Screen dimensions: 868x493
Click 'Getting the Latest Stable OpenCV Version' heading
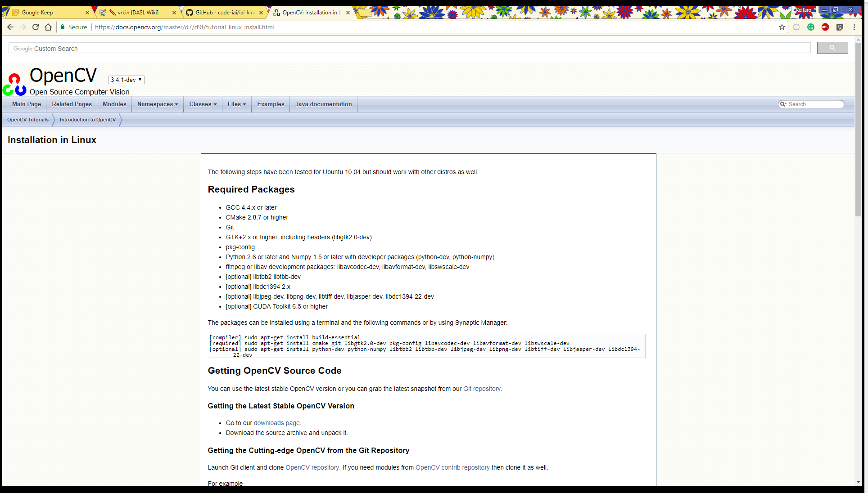(x=281, y=406)
